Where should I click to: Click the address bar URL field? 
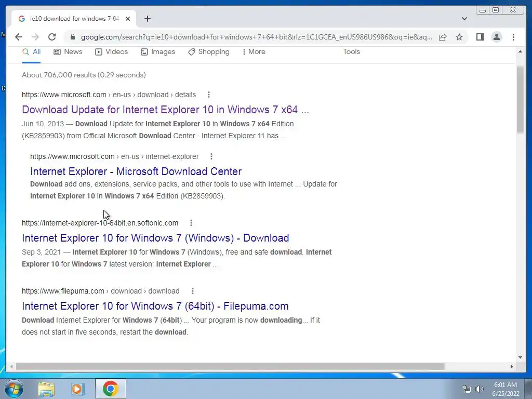256,37
